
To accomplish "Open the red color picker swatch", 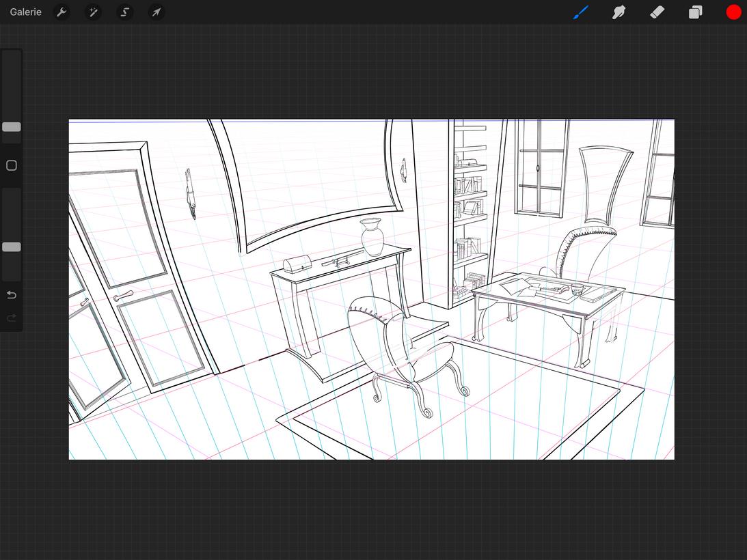I will click(733, 12).
